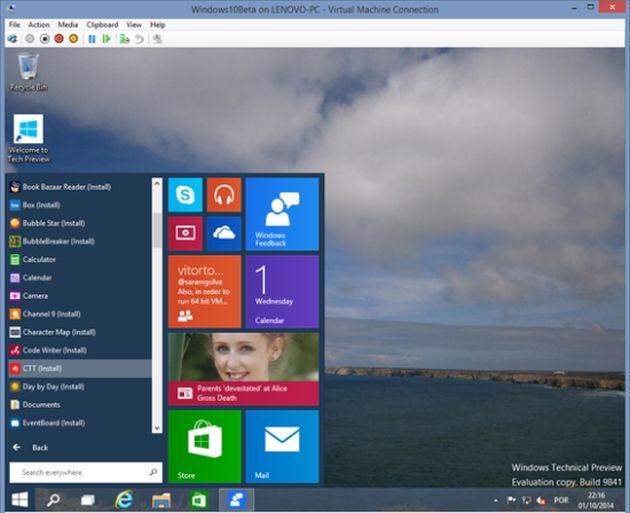Open the Clipboard menu
The image size is (630, 513).
click(x=102, y=25)
